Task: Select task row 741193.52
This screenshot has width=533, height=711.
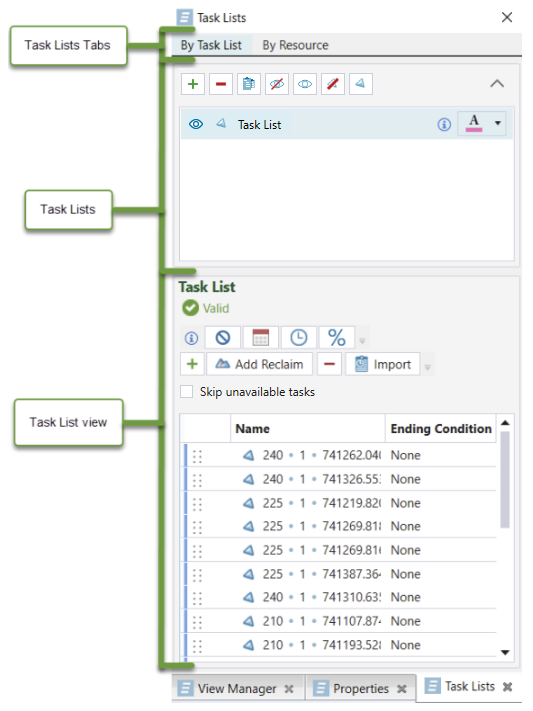Action: [x=340, y=645]
